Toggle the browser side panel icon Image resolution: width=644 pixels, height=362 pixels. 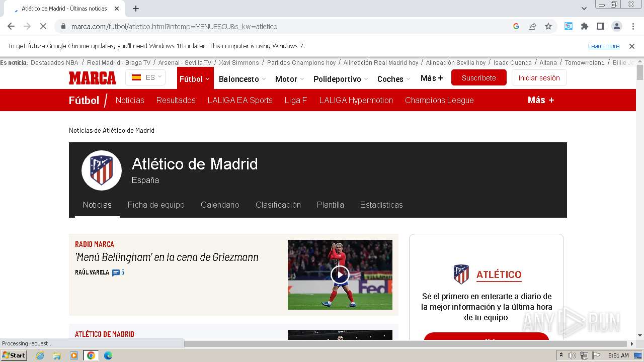coord(601,26)
